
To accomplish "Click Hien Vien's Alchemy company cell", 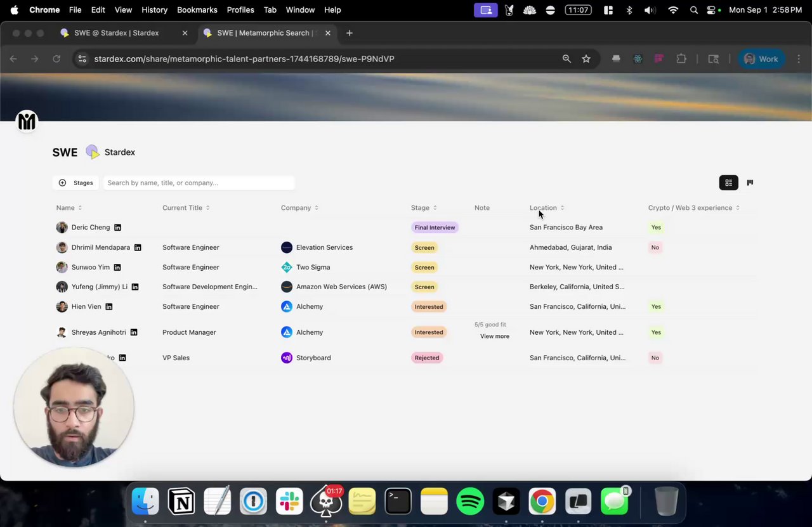I will 303,307.
